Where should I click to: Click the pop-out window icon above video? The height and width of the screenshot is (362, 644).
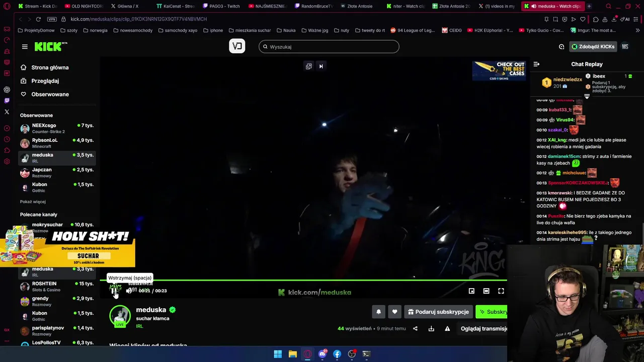(x=309, y=66)
